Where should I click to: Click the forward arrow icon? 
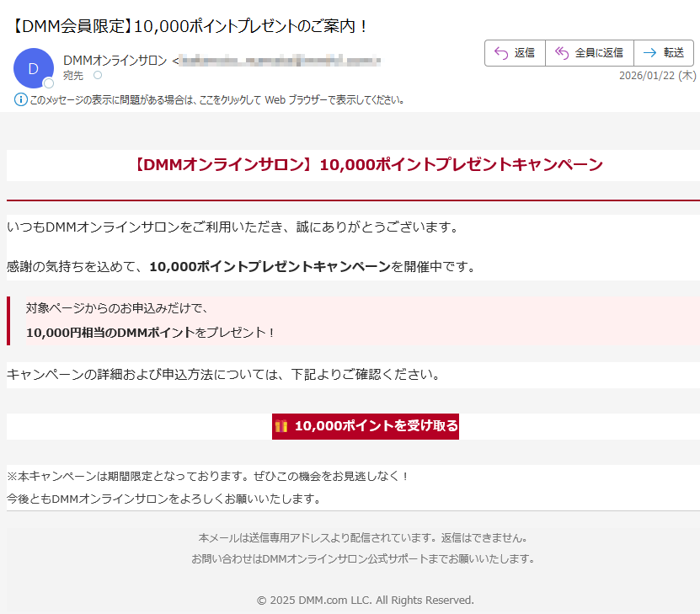[649, 52]
